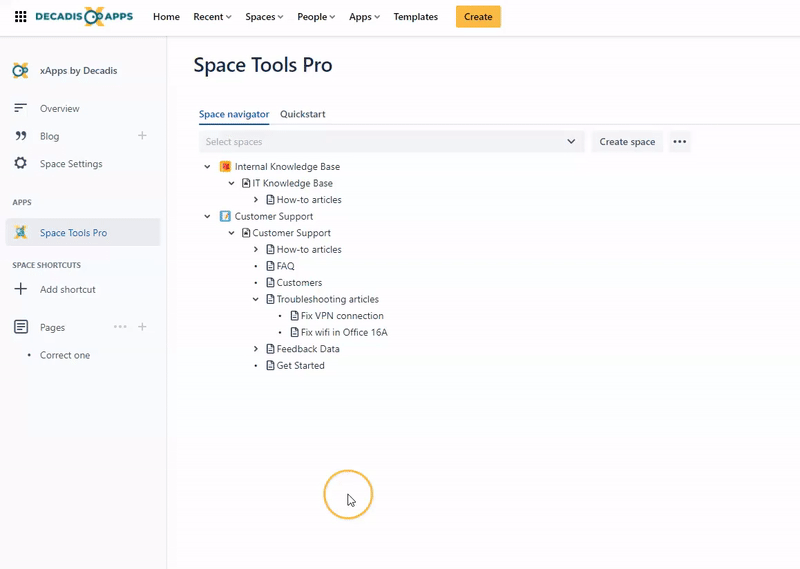The height and width of the screenshot is (569, 800).
Task: Open the FAQ page in the tree
Action: [x=285, y=266]
